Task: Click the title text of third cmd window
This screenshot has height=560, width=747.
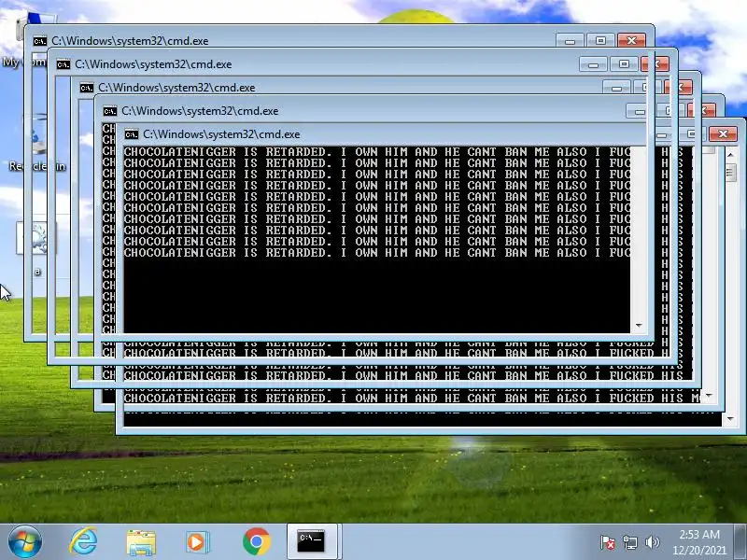Action: [x=176, y=88]
